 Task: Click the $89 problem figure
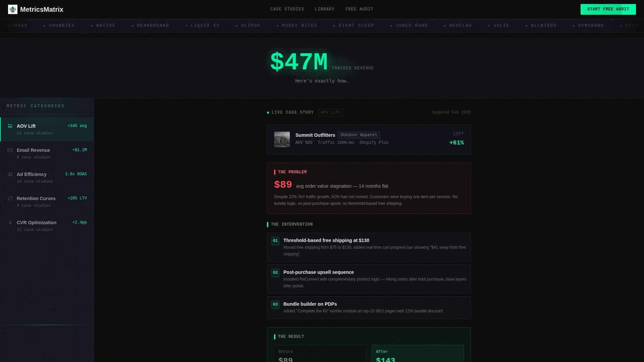[x=283, y=185]
